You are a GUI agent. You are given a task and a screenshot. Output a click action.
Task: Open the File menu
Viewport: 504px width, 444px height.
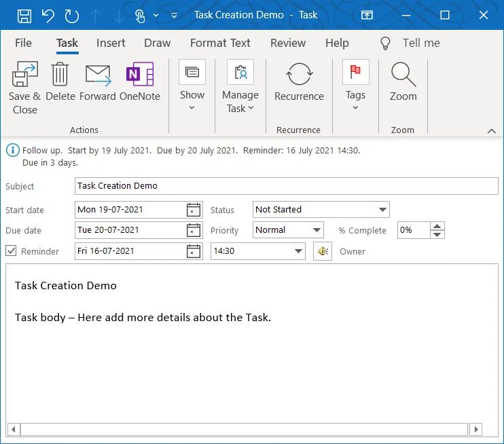23,43
